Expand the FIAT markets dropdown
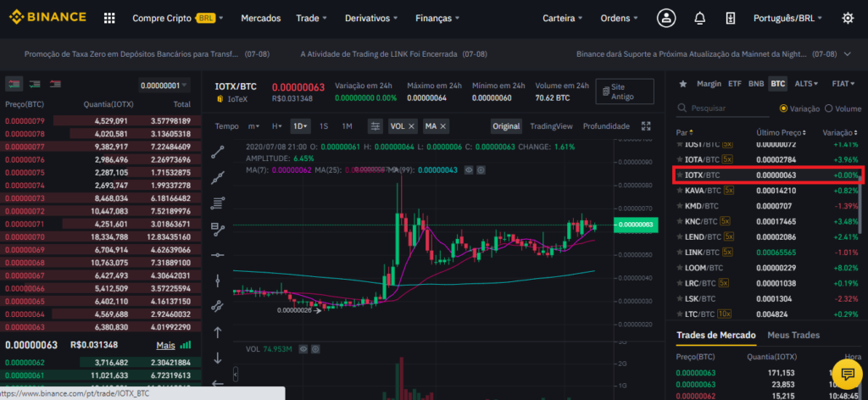The width and height of the screenshot is (868, 400). coord(843,84)
